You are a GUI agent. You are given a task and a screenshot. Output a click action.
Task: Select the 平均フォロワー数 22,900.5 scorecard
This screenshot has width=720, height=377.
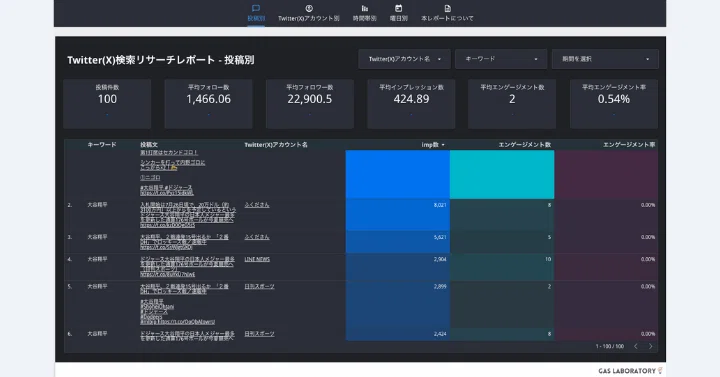(310, 104)
